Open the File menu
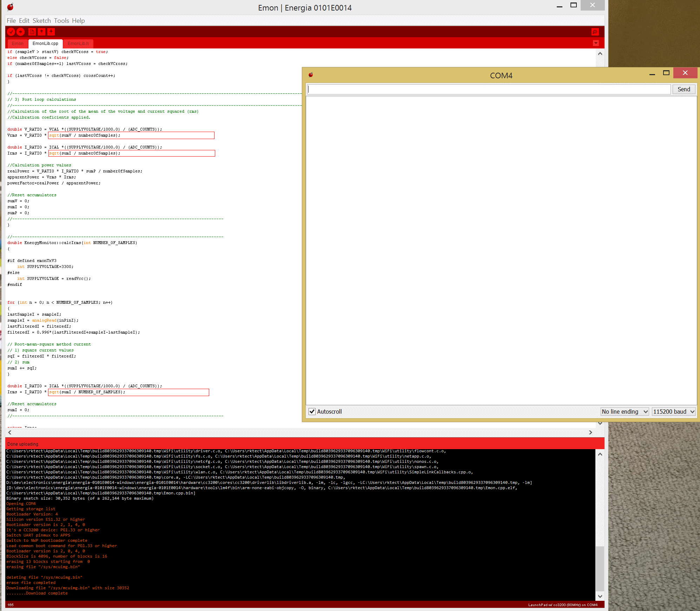Image resolution: width=700 pixels, height=611 pixels. point(11,21)
